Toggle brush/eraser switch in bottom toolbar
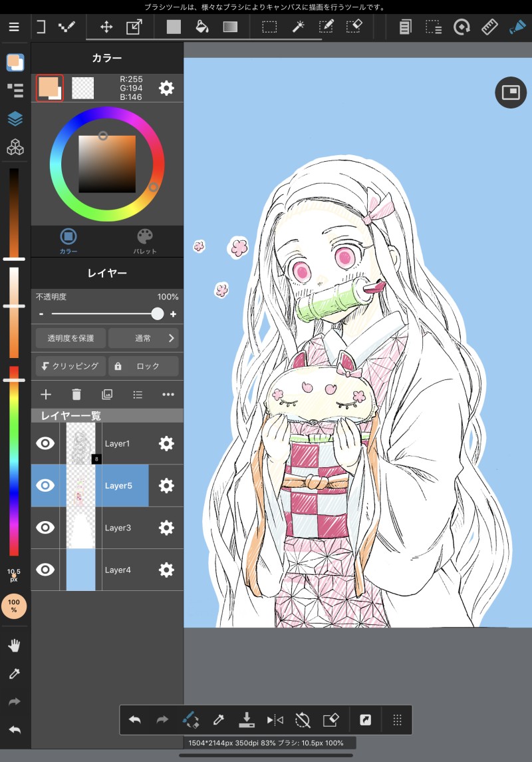 (190, 719)
